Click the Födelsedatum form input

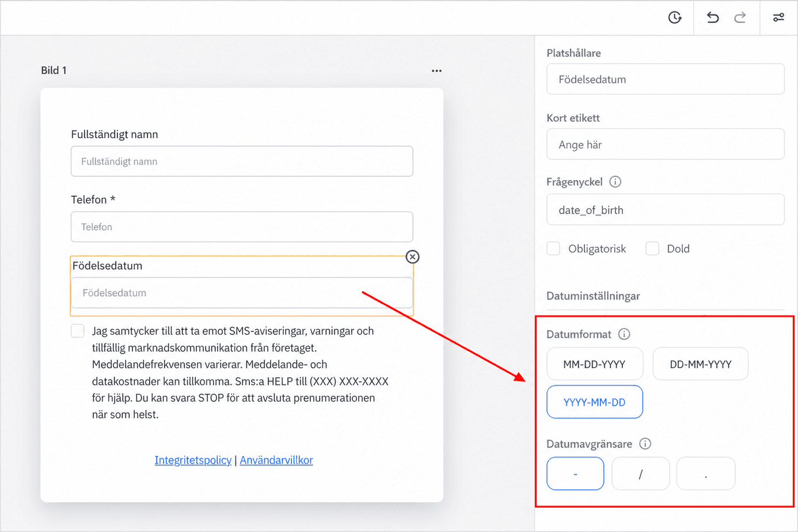(x=242, y=292)
